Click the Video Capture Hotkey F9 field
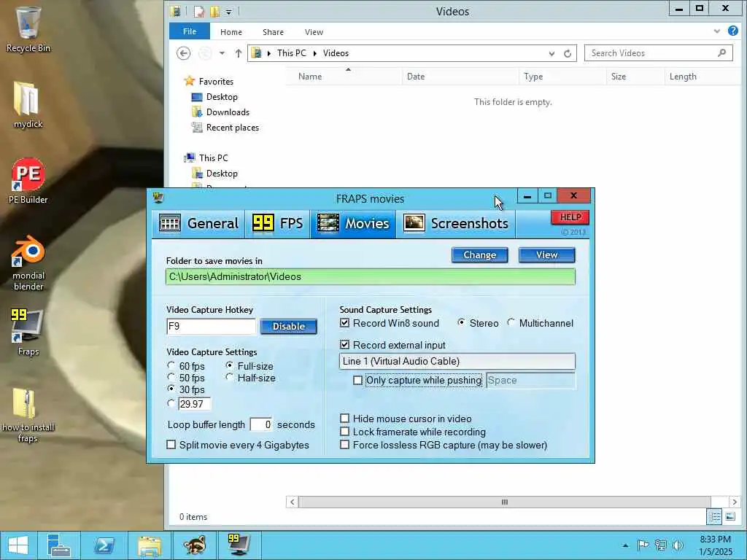The height and width of the screenshot is (560, 747). pyautogui.click(x=211, y=326)
